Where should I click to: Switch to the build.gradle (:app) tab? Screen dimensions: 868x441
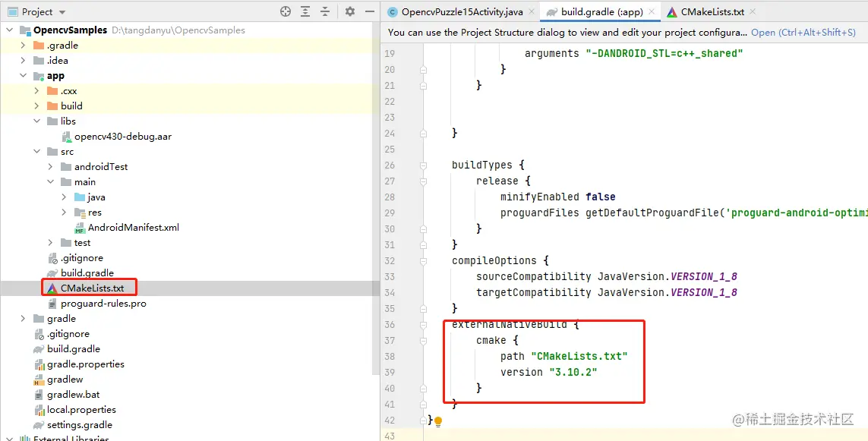[600, 11]
